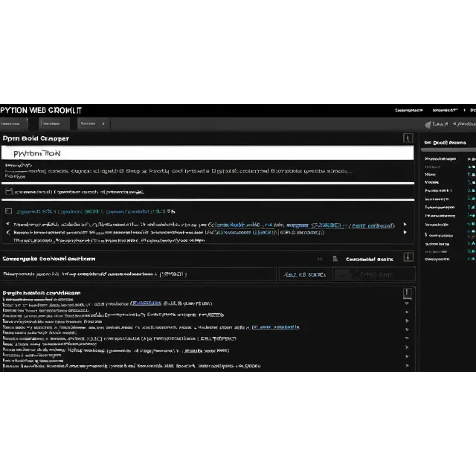Screen dimensions: 476x476
Task: Click the right sidebar heading text
Action: click(445, 143)
